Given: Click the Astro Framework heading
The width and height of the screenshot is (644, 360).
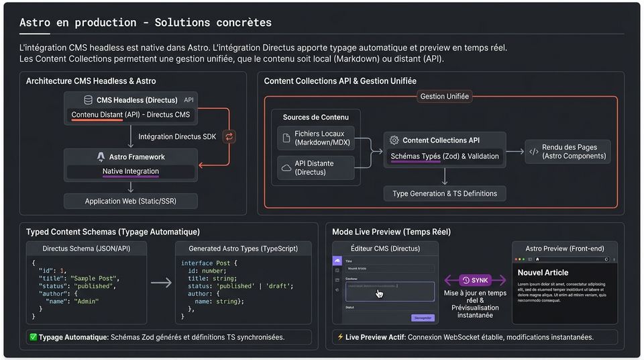Looking at the screenshot, I should [x=137, y=156].
